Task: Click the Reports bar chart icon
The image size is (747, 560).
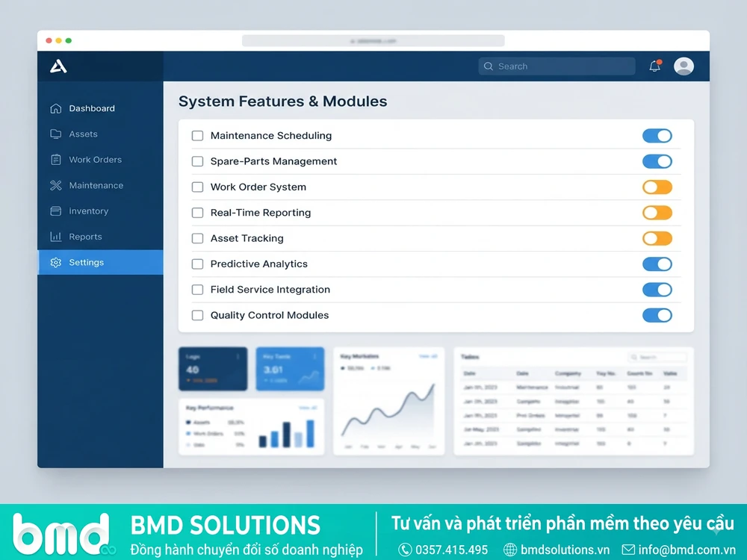Action: [56, 237]
